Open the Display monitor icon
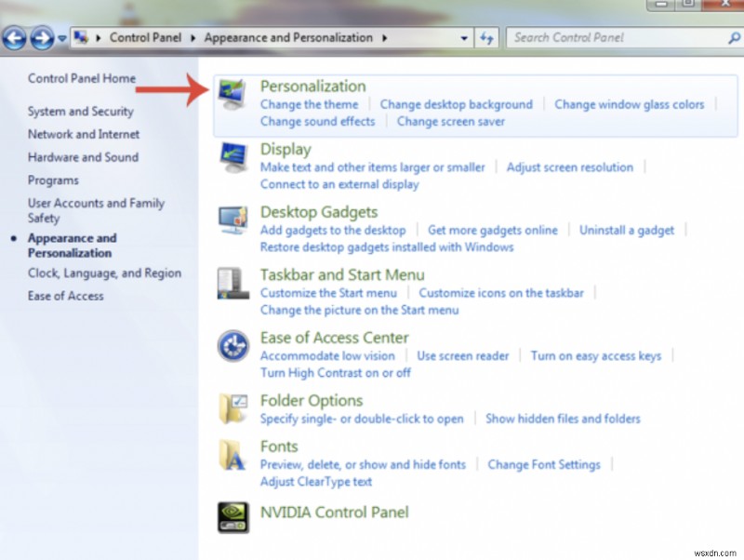 coord(233,157)
